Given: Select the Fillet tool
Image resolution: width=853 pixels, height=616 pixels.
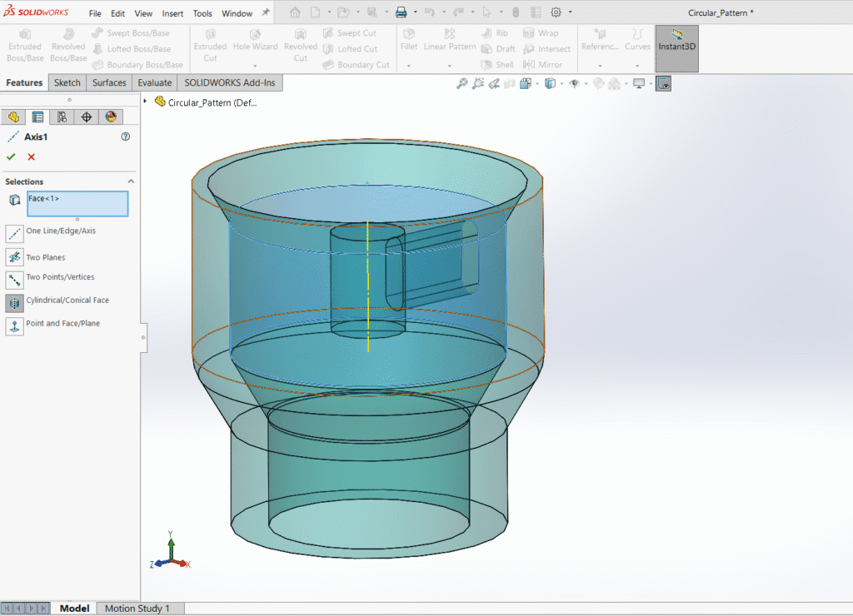Looking at the screenshot, I should [x=408, y=40].
